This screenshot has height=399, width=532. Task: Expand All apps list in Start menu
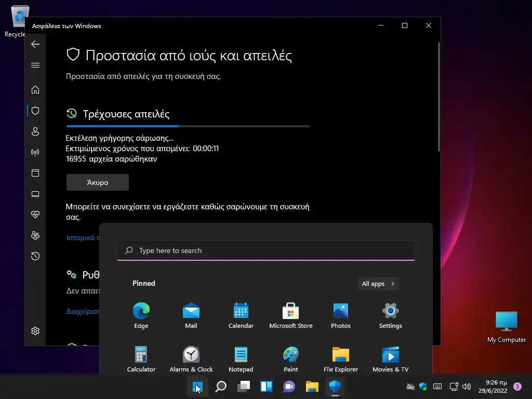coord(378,284)
